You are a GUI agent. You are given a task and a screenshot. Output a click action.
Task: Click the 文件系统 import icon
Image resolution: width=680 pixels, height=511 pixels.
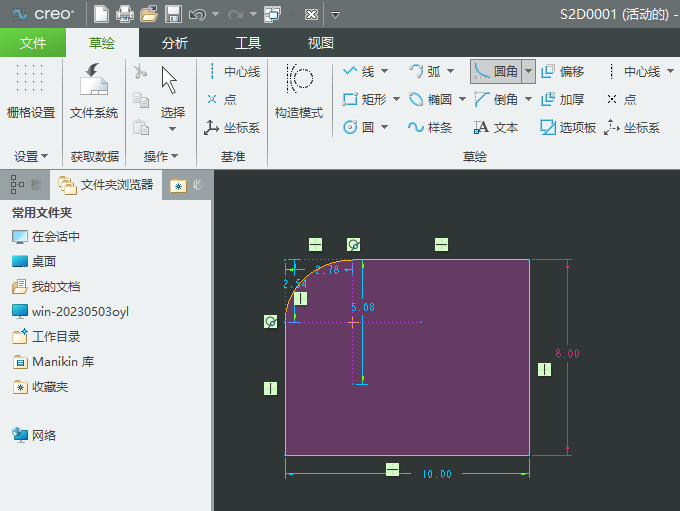coord(94,91)
